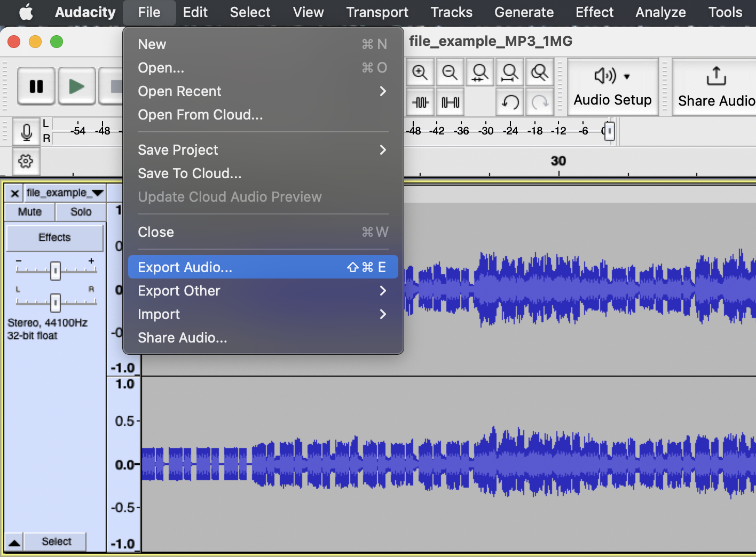This screenshot has height=557, width=756.
Task: Choose Close from File menu
Action: coord(263,232)
